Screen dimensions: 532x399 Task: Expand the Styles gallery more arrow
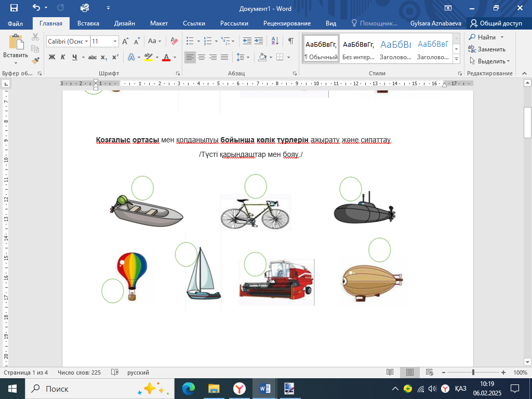456,59
